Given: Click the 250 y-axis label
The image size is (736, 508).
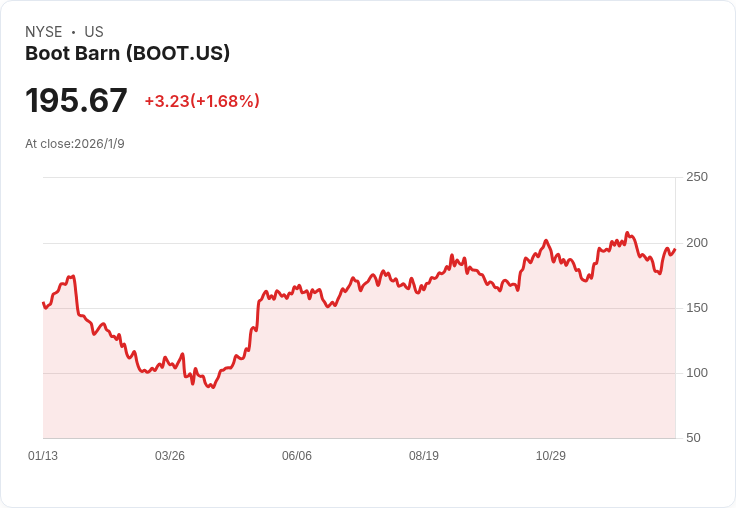Looking at the screenshot, I should pos(697,177).
